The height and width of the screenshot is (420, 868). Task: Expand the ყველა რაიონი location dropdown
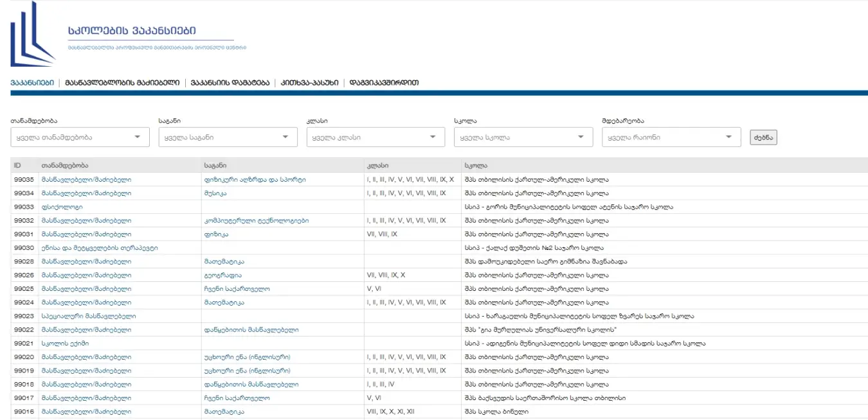click(x=671, y=137)
